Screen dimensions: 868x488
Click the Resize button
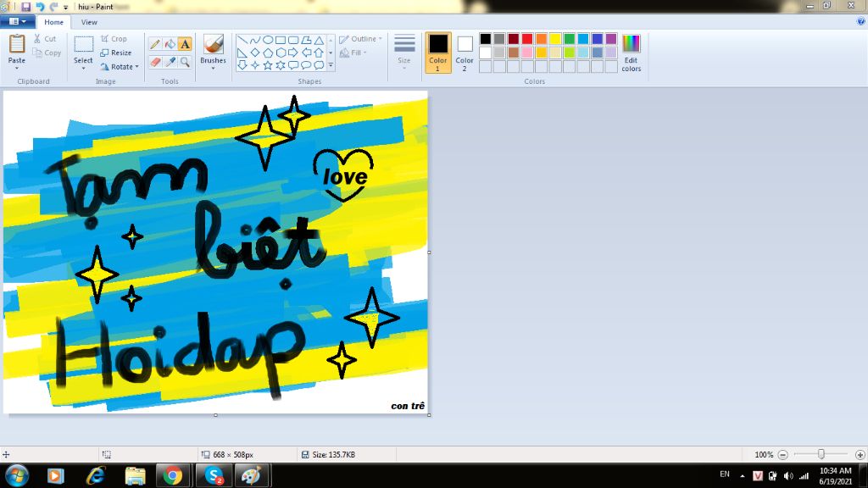(115, 53)
